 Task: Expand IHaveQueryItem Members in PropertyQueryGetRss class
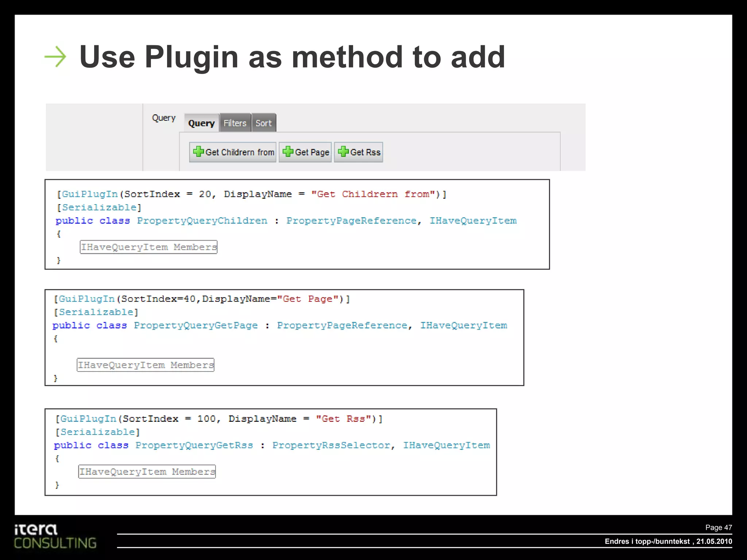[x=147, y=472]
